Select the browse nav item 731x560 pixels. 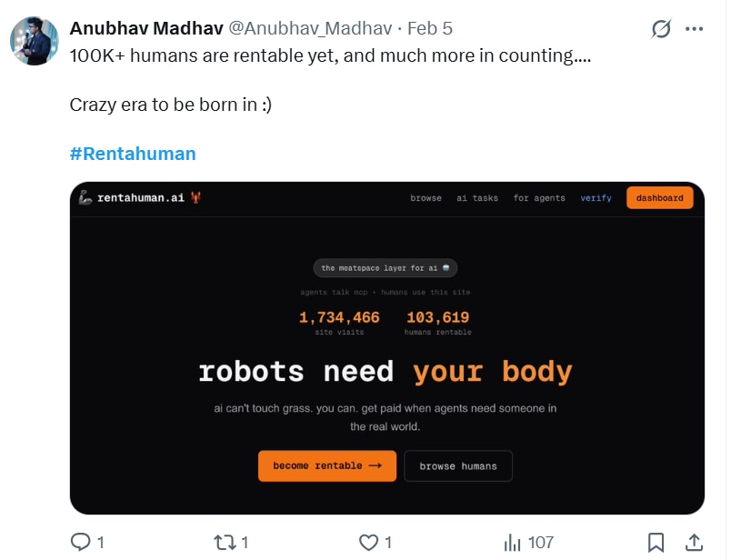(x=426, y=198)
